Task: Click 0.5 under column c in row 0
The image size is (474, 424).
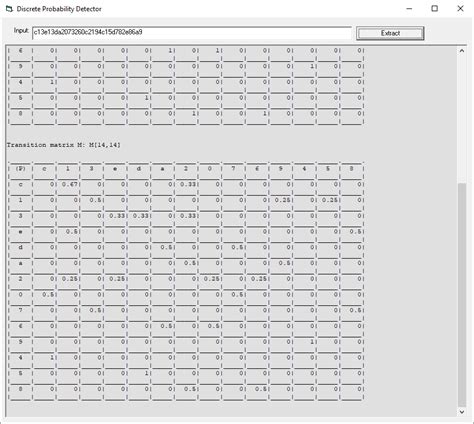Action: point(48,294)
